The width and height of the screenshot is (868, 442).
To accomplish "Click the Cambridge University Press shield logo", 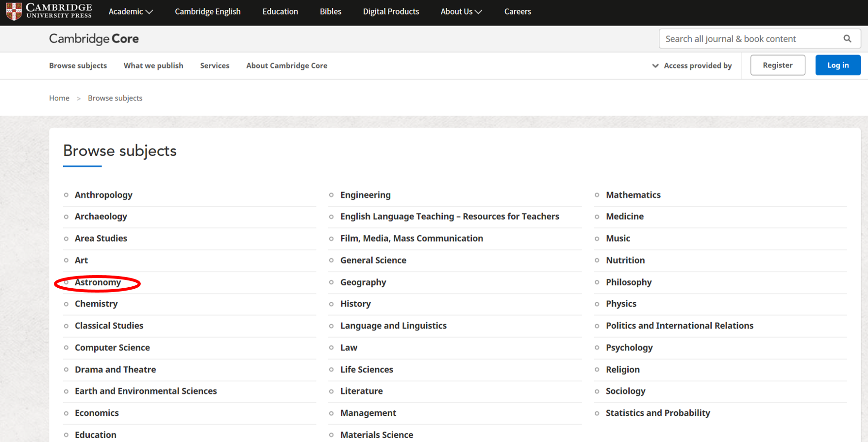I will [14, 11].
